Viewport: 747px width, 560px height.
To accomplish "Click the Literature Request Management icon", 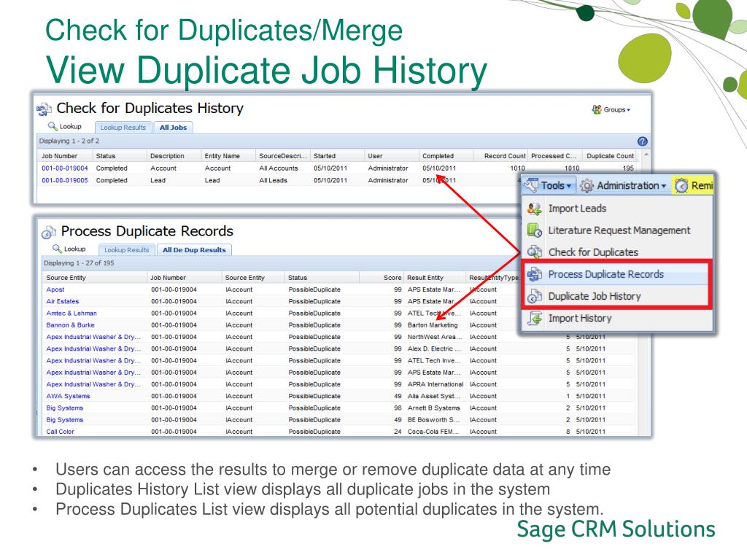I will click(535, 230).
